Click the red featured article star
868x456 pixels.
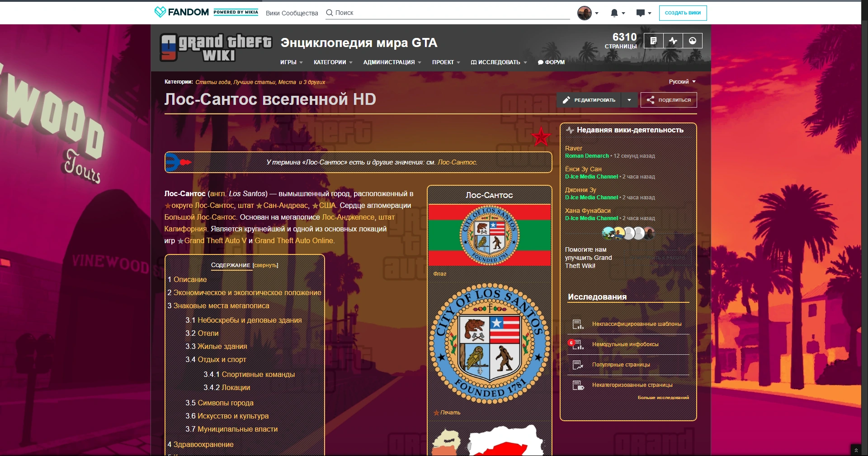541,136
